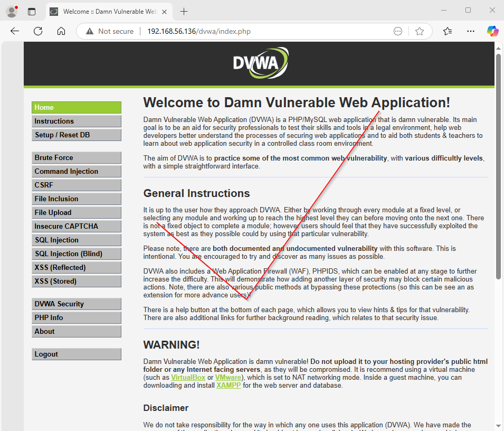The width and height of the screenshot is (504, 431).
Task: Go to Setup / Reset DB
Action: tap(77, 135)
